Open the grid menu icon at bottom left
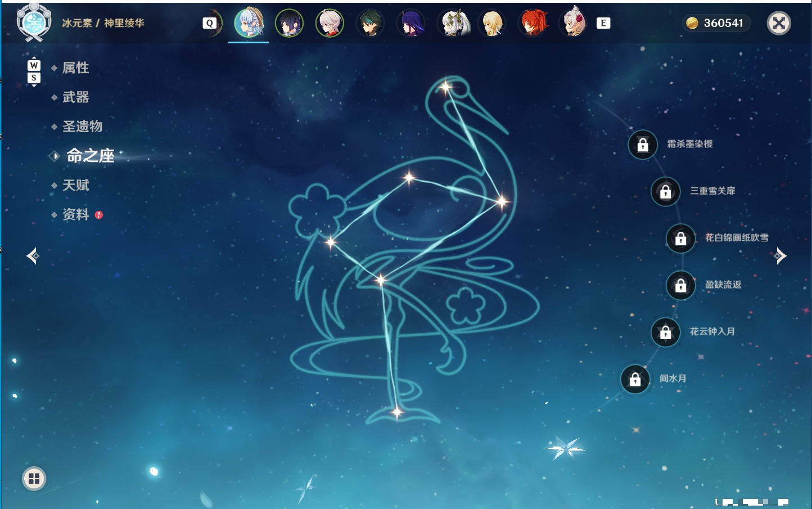This screenshot has height=509, width=812. (x=34, y=479)
